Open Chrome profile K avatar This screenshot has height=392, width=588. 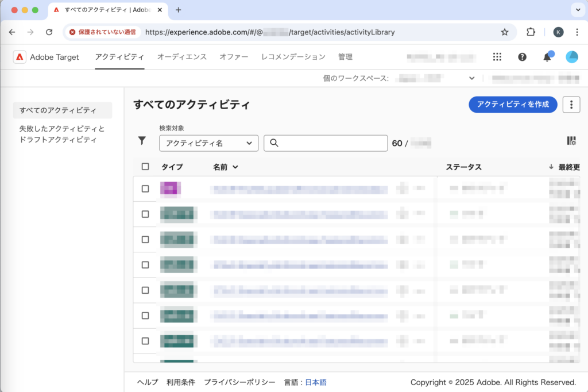click(558, 32)
